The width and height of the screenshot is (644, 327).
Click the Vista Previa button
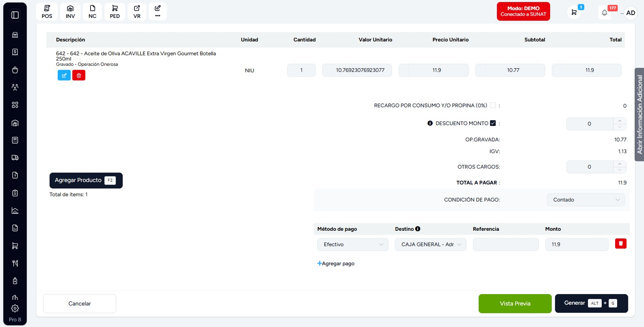tap(515, 303)
